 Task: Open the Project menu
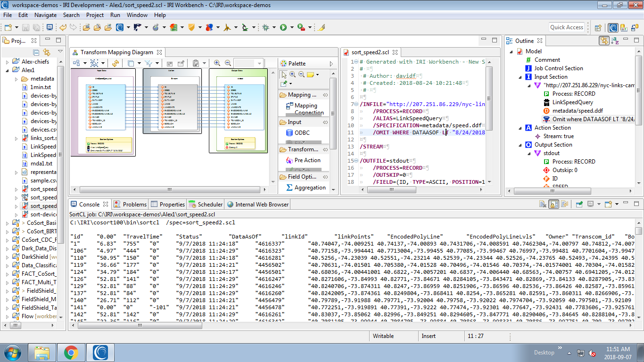(x=95, y=15)
